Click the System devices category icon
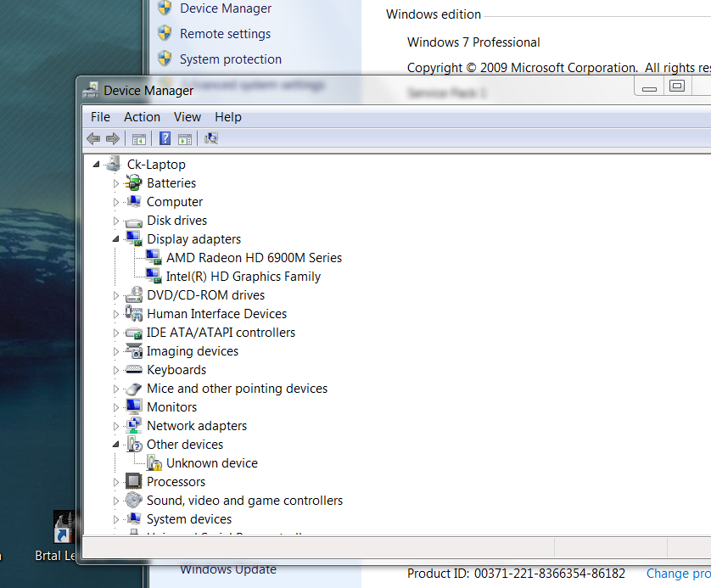 point(134,518)
